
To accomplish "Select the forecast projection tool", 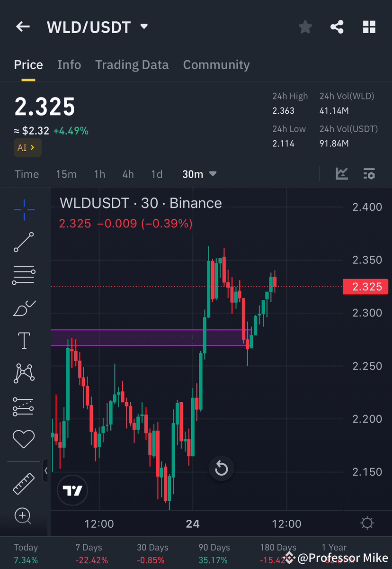I will 24,406.
